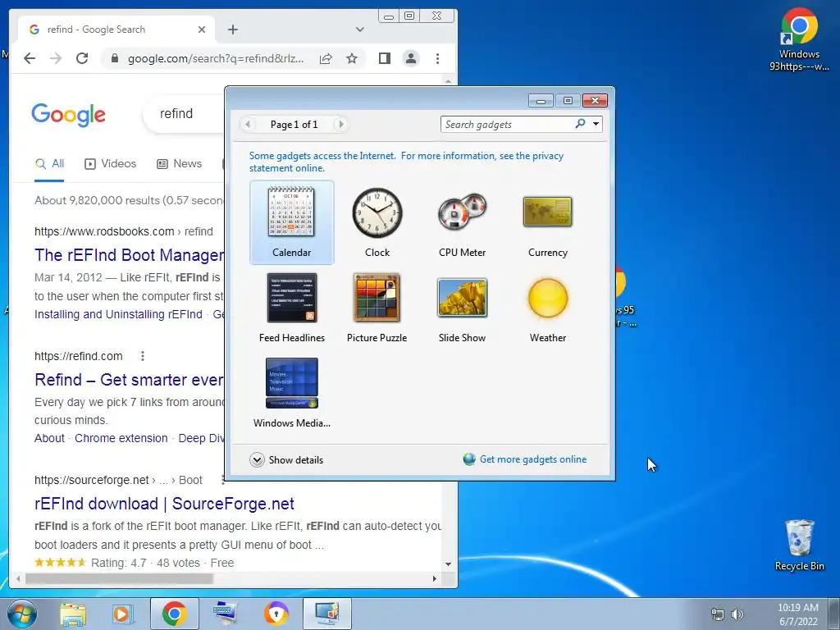Expand Chrome tab search chevron
This screenshot has width=840, height=630.
(x=360, y=30)
